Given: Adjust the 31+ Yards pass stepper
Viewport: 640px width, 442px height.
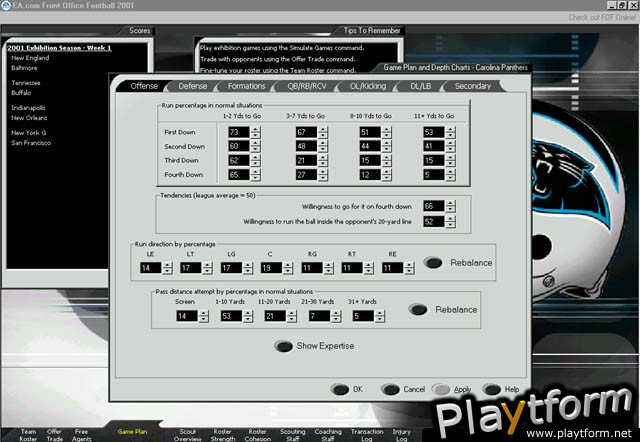Looking at the screenshot, I should (380, 316).
